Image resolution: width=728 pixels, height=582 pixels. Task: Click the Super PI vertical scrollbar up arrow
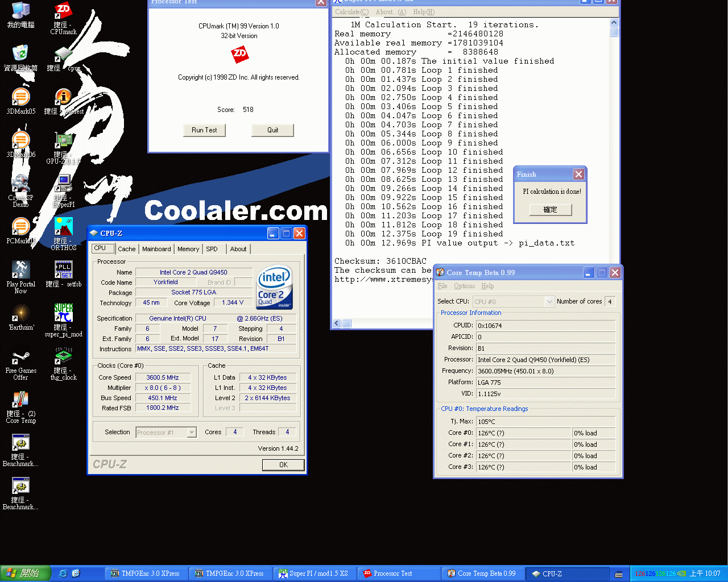click(x=614, y=23)
